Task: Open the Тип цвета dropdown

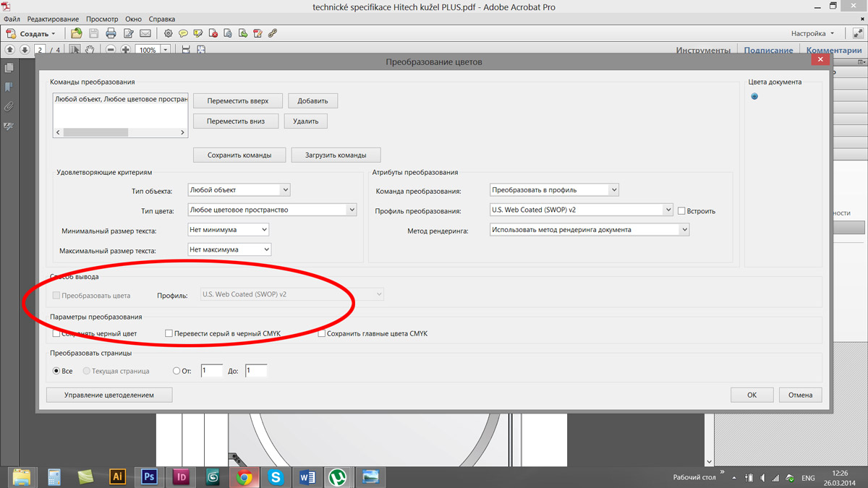Action: pyautogui.click(x=272, y=210)
